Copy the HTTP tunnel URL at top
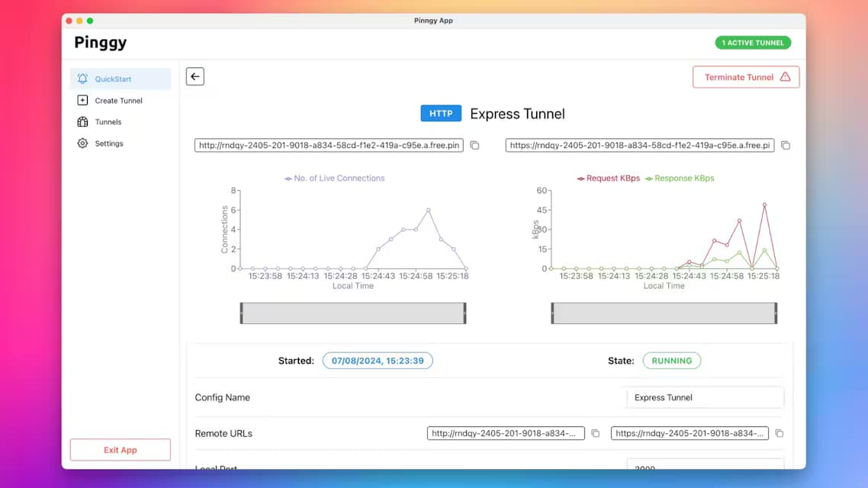The image size is (868, 488). click(x=474, y=145)
